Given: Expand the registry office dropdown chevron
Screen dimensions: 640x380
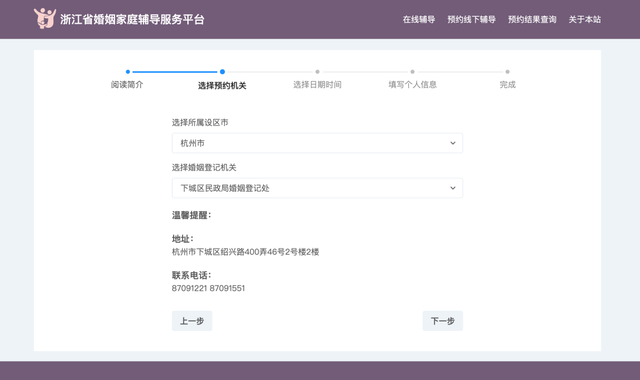Looking at the screenshot, I should [x=453, y=188].
